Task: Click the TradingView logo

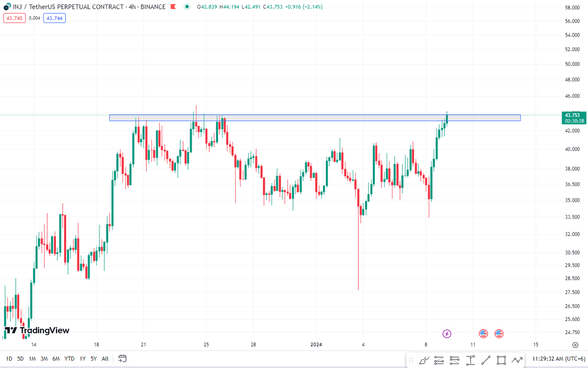Action: point(37,331)
